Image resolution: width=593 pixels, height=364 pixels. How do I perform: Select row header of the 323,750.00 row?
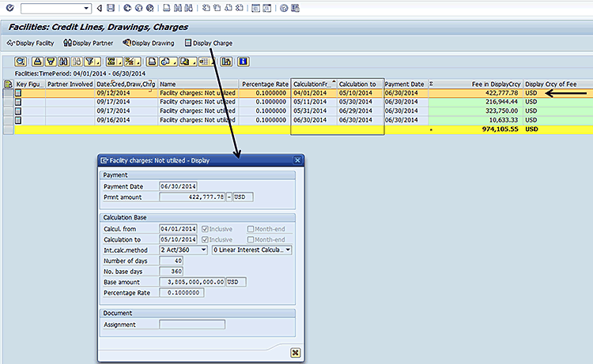pos(9,111)
